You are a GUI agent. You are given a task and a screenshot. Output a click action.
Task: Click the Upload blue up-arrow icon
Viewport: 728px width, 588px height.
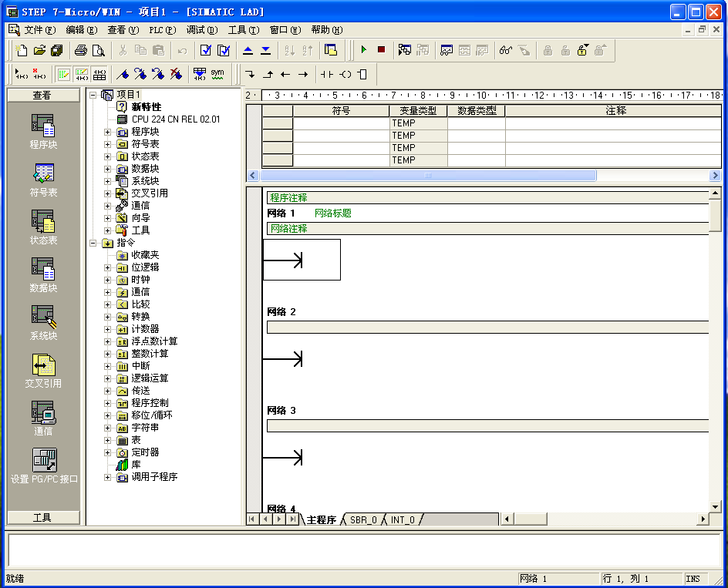tap(248, 50)
